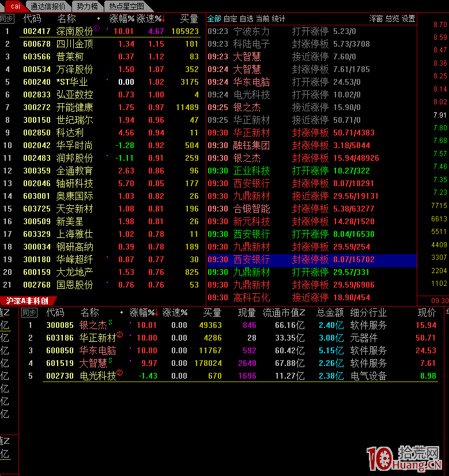Sort bottom list by 总金额 column

click(x=330, y=312)
